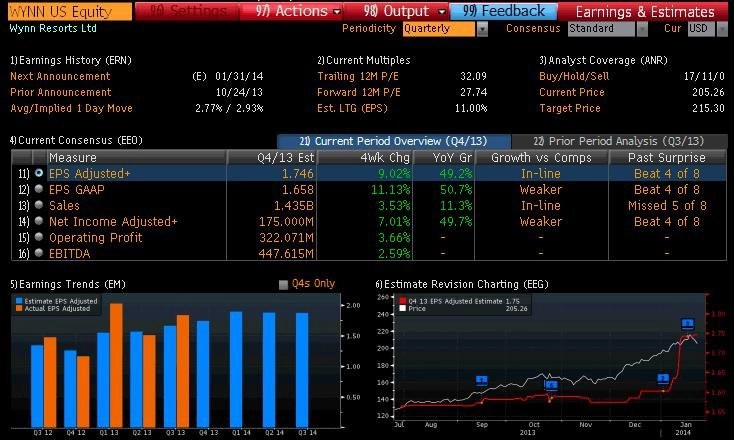Click EBITDA estimate 447.615M
This screenshot has width=734, height=440.
pyautogui.click(x=286, y=253)
